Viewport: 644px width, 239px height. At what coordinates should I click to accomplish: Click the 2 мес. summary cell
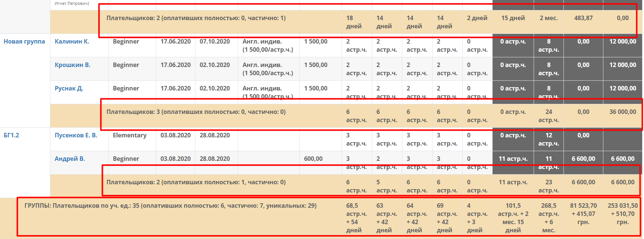[x=549, y=18]
